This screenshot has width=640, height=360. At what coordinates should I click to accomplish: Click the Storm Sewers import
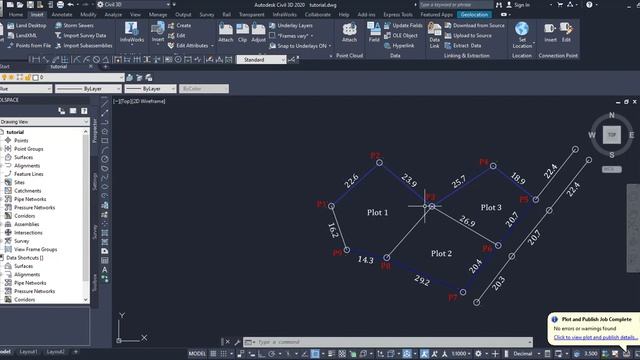74,25
